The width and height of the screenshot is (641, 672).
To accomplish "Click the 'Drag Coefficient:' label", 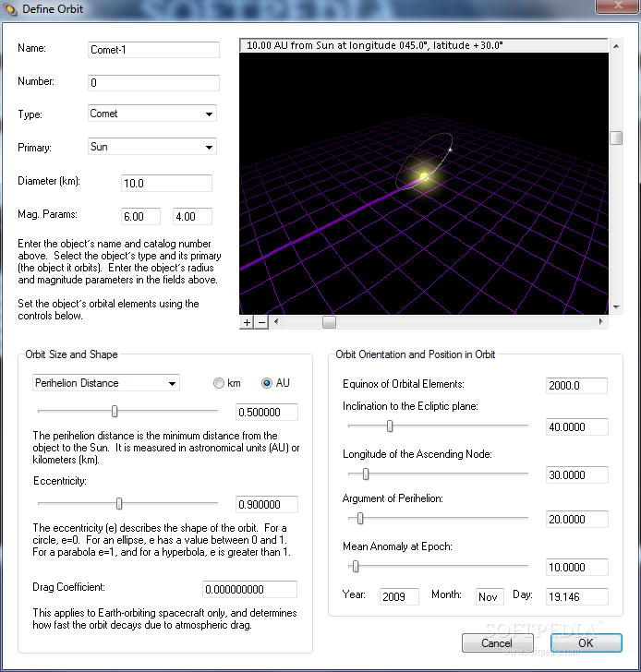I will 68,587.
